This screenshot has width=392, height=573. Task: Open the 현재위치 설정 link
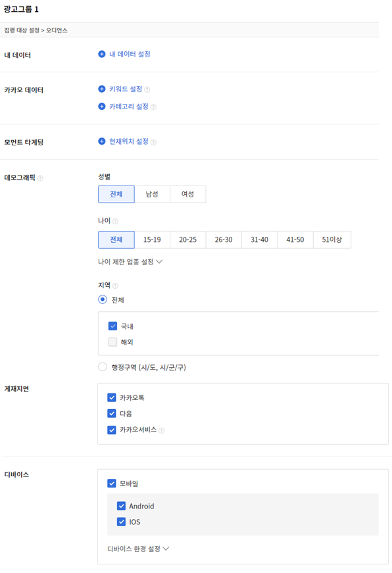(x=129, y=141)
